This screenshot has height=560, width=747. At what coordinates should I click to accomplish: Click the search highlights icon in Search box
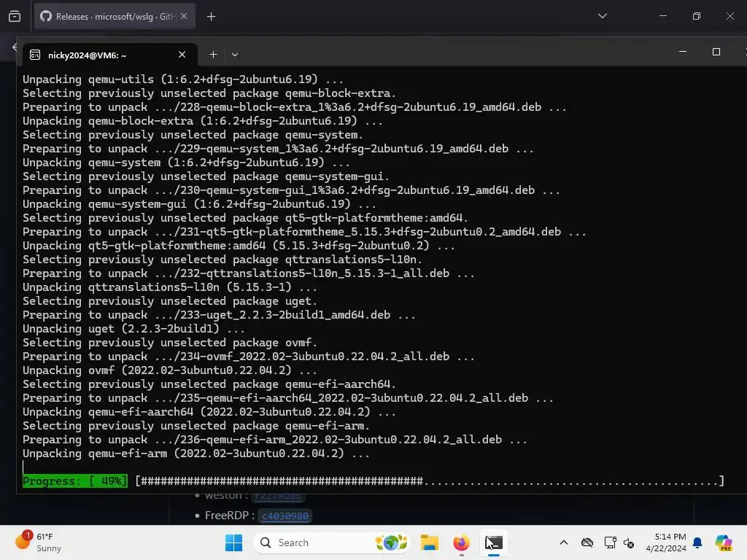[391, 542]
